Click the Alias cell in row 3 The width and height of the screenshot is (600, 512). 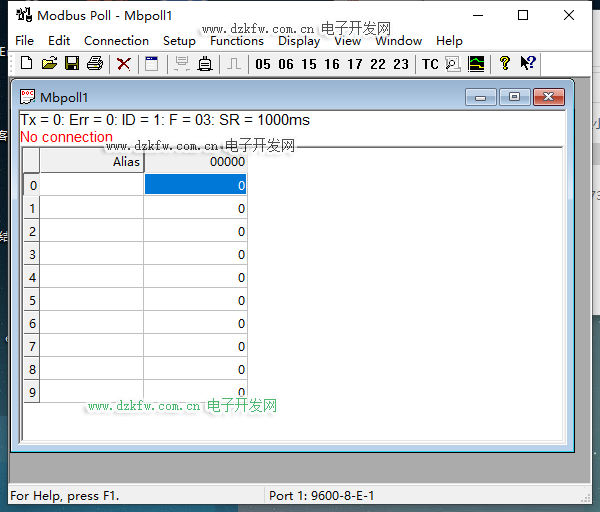(92, 254)
